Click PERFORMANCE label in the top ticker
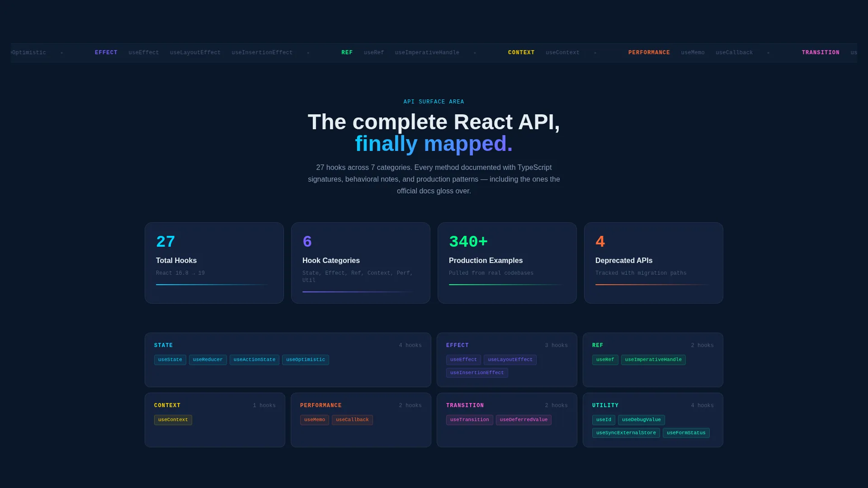Image resolution: width=868 pixels, height=488 pixels. pos(649,52)
